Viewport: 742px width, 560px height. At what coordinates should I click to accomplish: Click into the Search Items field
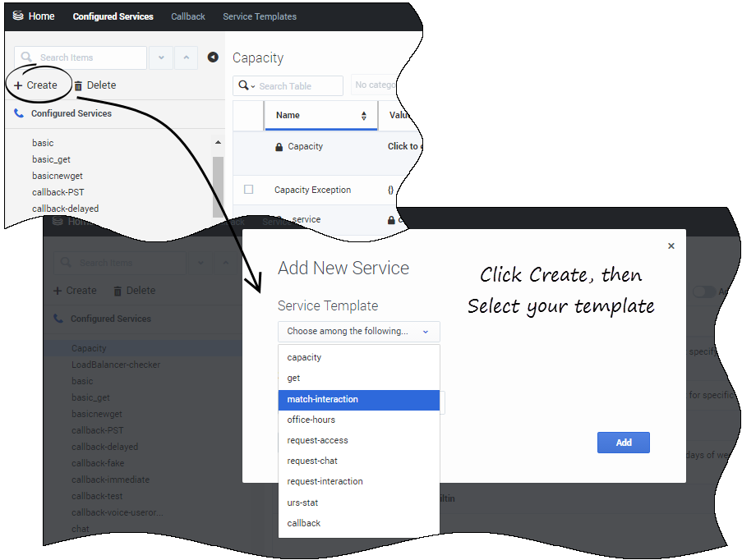pyautogui.click(x=89, y=57)
